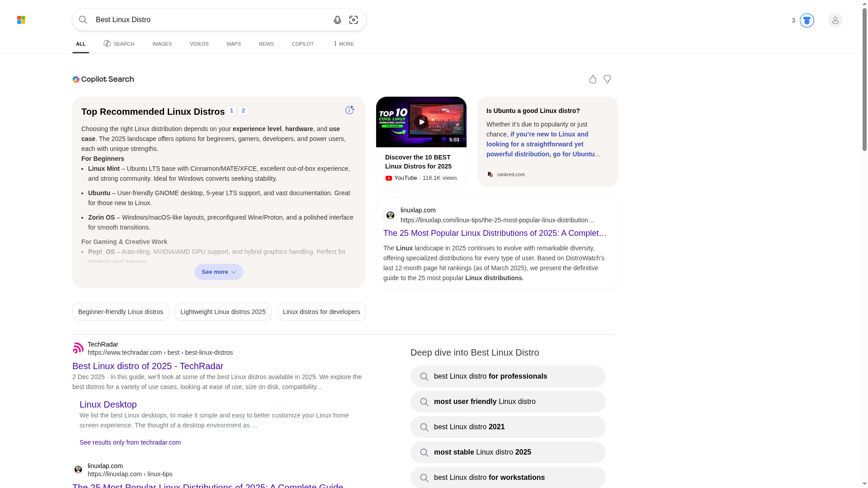
Task: Expand the answer with See more
Action: click(218, 272)
